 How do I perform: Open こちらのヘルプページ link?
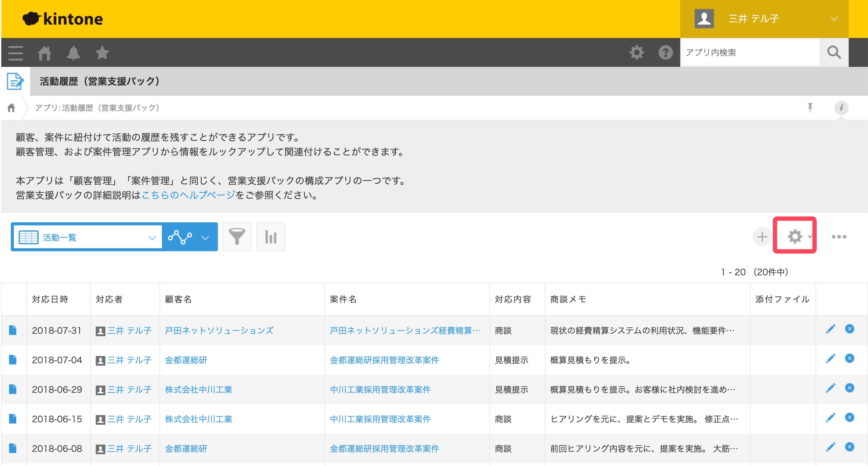[188, 195]
